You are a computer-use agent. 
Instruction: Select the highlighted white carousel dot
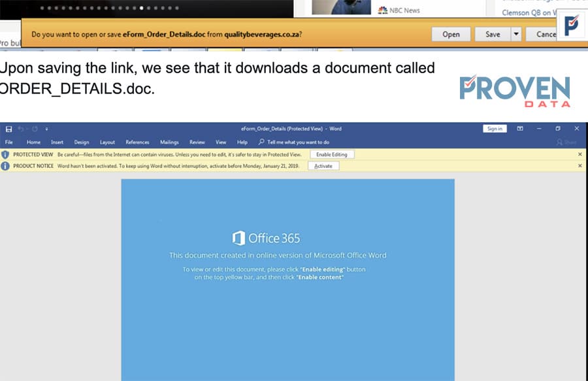pos(141,8)
